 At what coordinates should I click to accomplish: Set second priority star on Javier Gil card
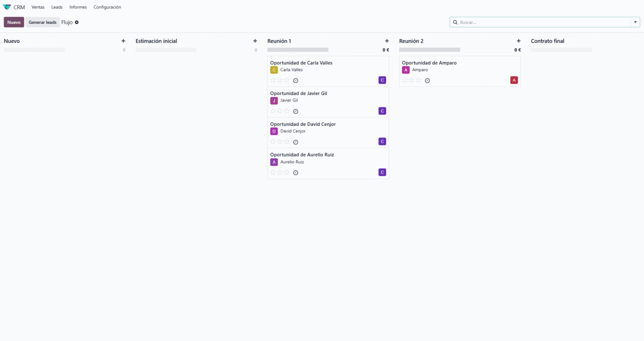280,111
